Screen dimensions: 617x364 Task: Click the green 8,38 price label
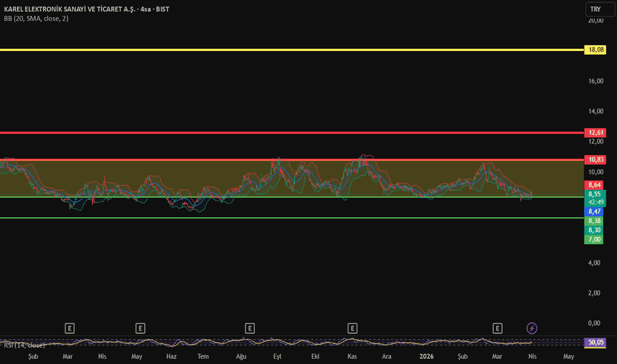click(x=594, y=221)
